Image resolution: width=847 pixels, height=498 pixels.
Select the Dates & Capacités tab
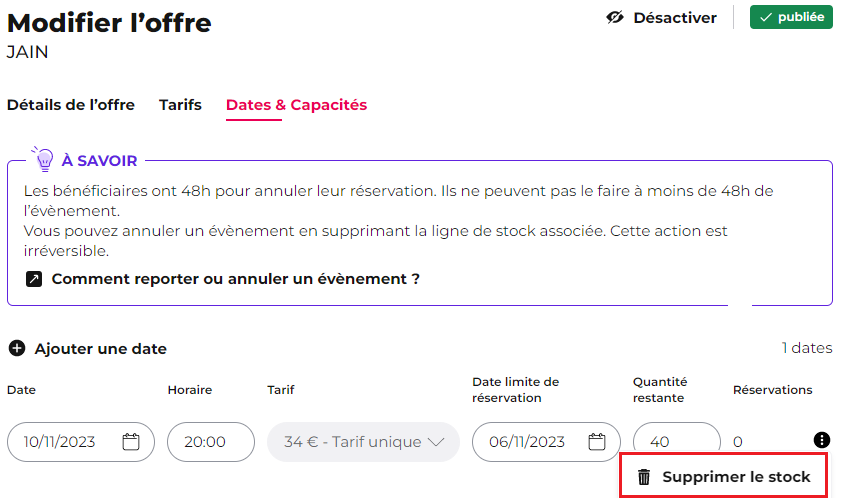(296, 105)
